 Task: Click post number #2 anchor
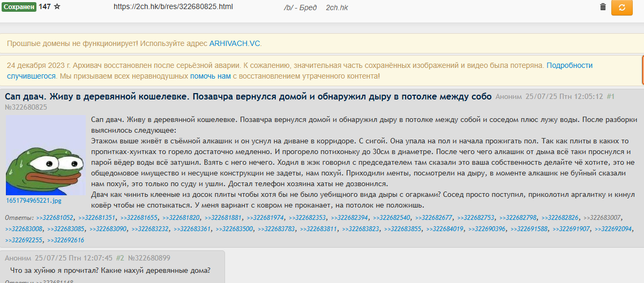[x=120, y=258]
